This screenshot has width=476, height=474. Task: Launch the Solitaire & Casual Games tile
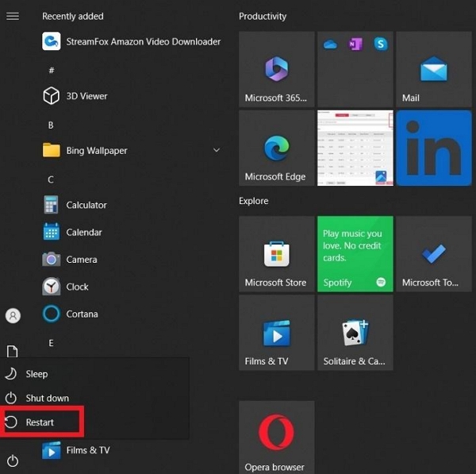coord(355,333)
